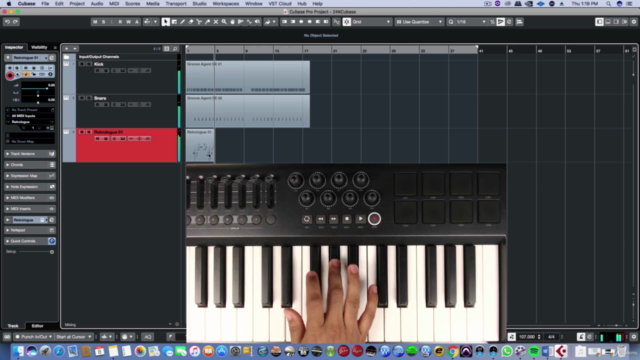Open the MIDI menu

[x=114, y=4]
